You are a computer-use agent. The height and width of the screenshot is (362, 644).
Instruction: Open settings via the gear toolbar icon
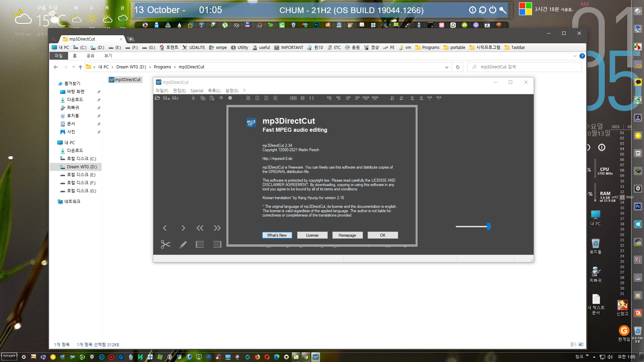click(x=230, y=98)
